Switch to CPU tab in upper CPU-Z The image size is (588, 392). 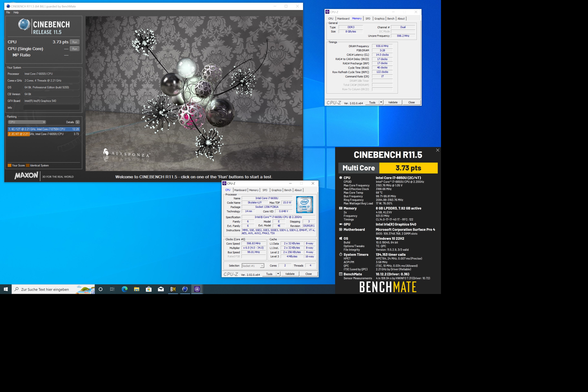[331, 19]
